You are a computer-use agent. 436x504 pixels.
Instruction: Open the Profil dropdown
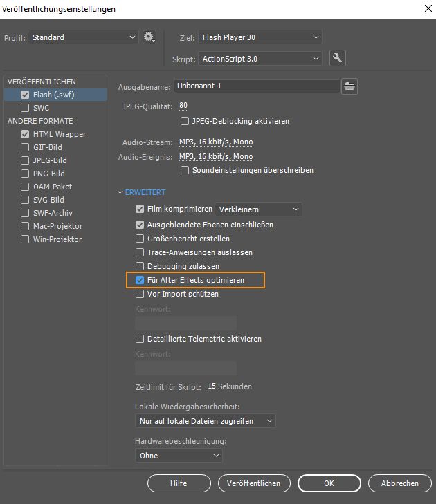coord(84,37)
